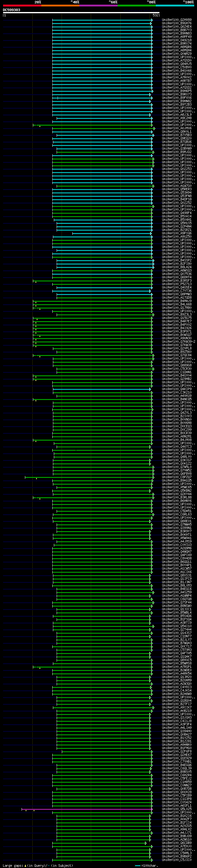This screenshot has height=868, width=197.
Task: Click the red 20% identity legend bar
Action: 22,6
